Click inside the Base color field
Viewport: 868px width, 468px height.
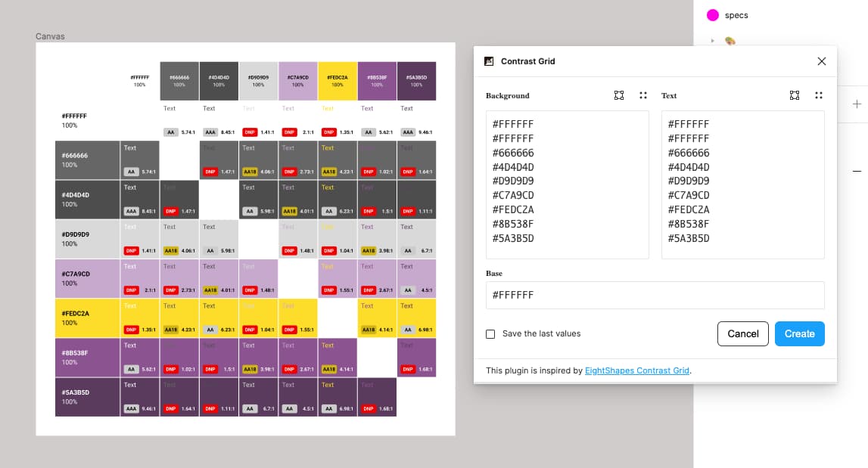tap(655, 295)
